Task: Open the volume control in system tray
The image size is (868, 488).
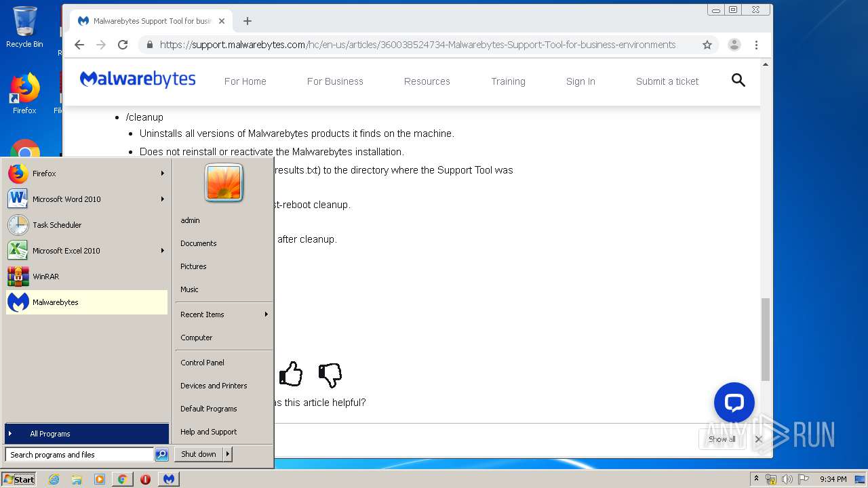Action: click(787, 479)
